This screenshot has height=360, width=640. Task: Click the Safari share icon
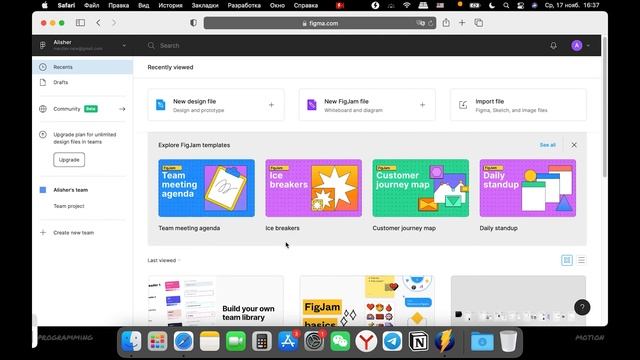point(446,23)
